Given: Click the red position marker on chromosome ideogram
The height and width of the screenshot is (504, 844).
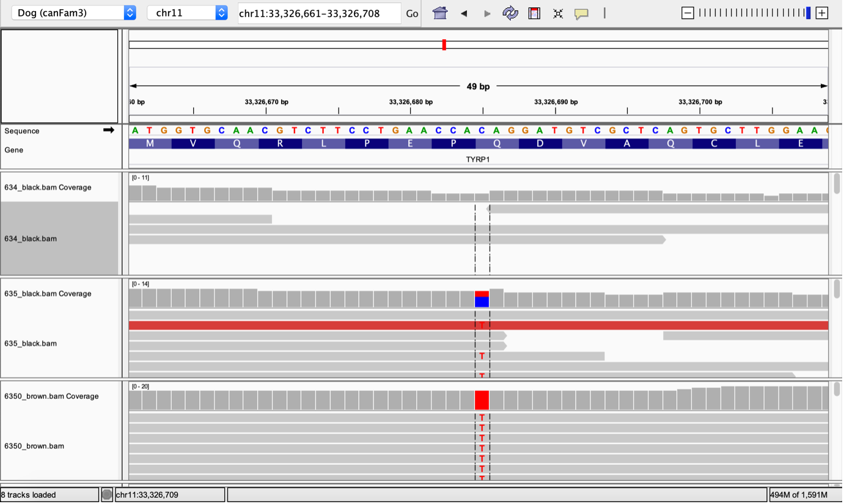Looking at the screenshot, I should click(444, 45).
